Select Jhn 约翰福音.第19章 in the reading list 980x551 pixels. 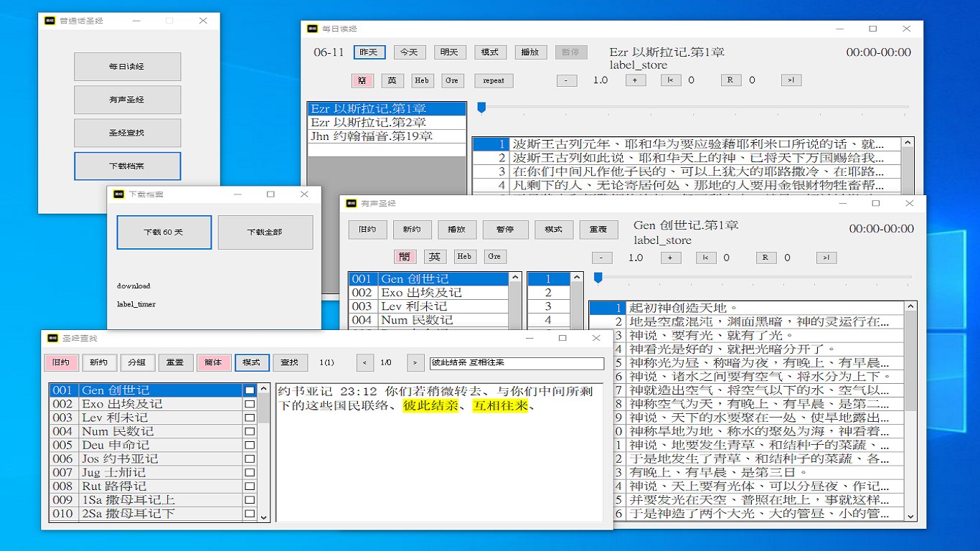click(387, 136)
